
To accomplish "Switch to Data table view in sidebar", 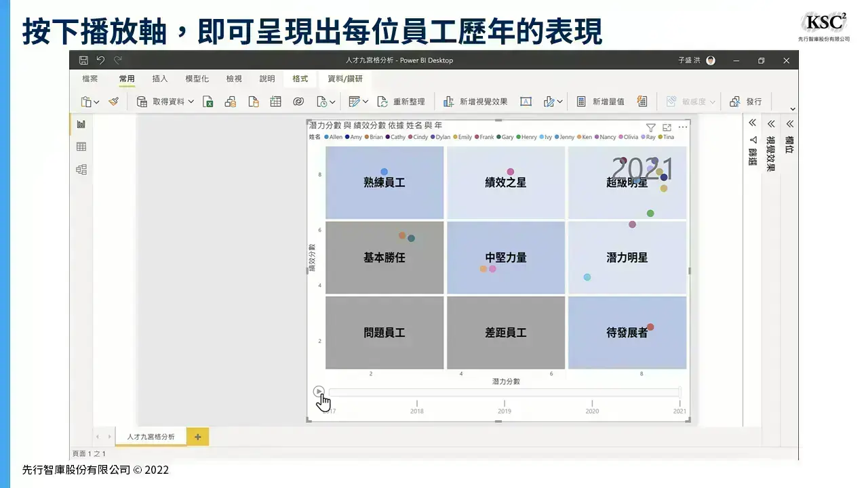I will [x=81, y=146].
